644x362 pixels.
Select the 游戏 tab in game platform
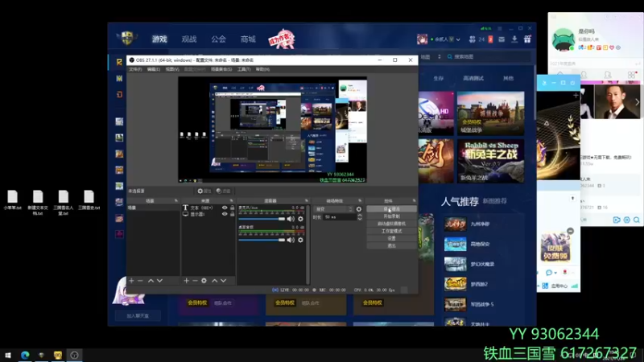pos(159,39)
